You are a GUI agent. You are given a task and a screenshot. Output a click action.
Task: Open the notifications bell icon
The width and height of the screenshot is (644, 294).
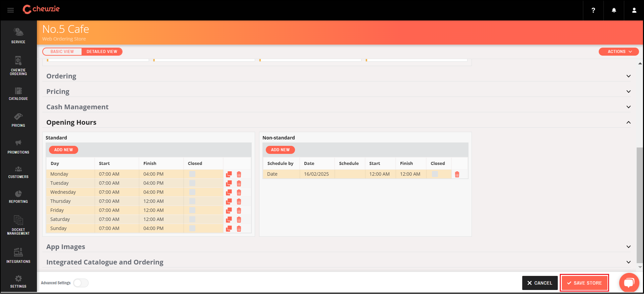(613, 10)
